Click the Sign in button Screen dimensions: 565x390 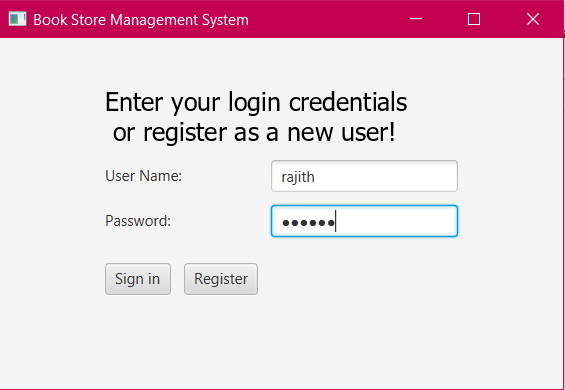coord(138,279)
